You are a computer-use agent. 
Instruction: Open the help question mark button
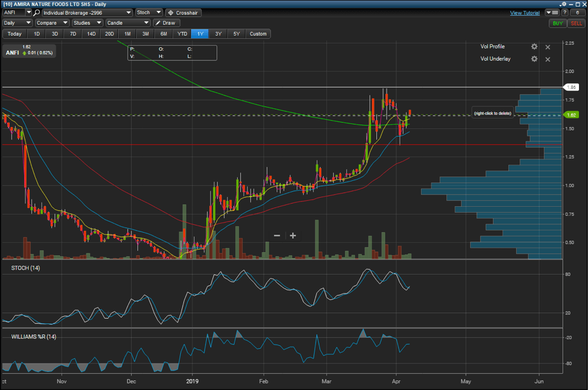click(565, 12)
